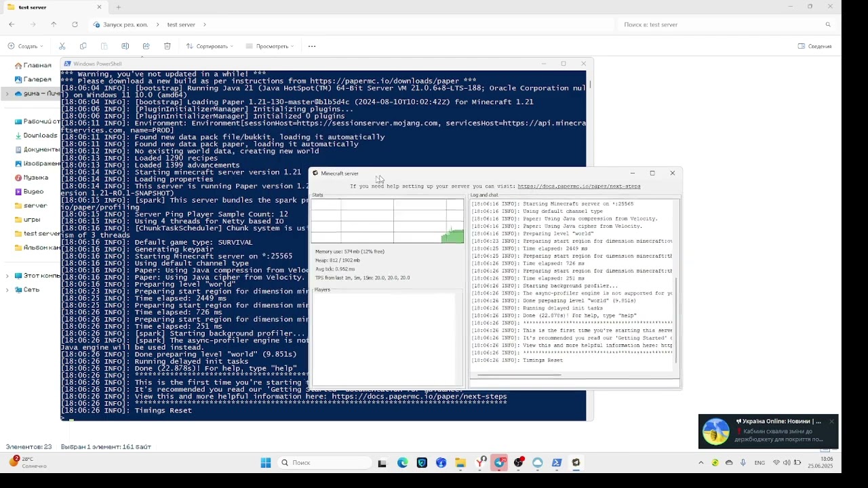Click the Paste icon in Explorer toolbar
This screenshot has width=868, height=488.
[104, 46]
